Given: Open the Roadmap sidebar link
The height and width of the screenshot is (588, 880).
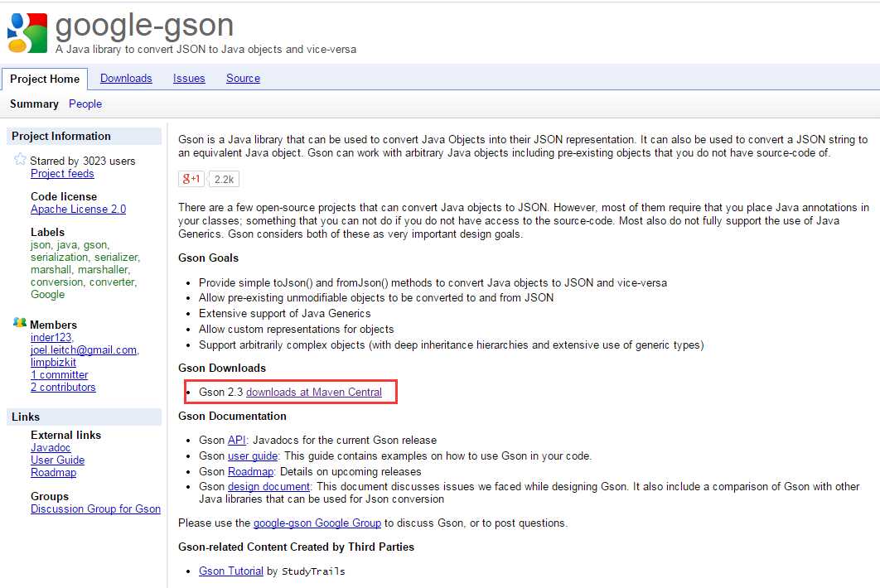Looking at the screenshot, I should click(x=53, y=472).
